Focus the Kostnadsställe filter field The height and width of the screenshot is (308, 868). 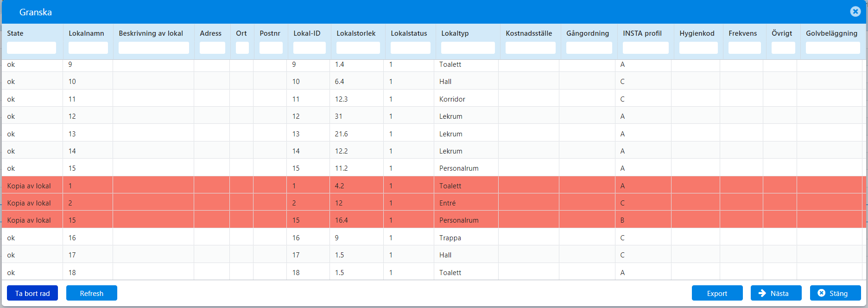(531, 48)
